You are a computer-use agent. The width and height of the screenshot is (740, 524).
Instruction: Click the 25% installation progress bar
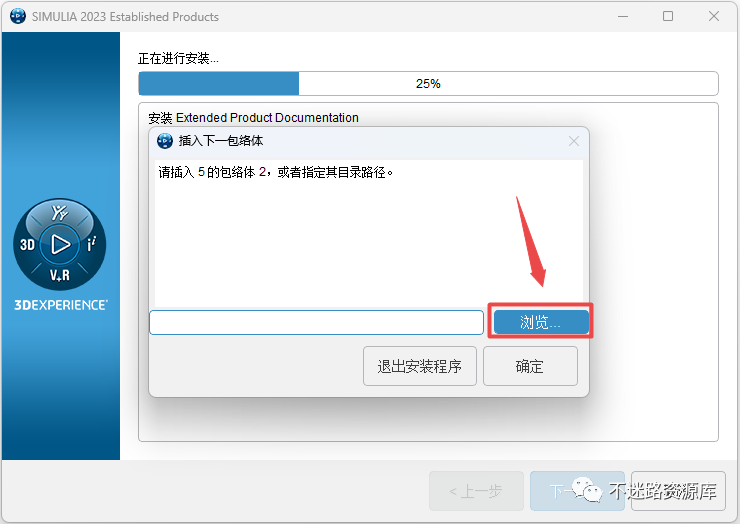pos(428,84)
